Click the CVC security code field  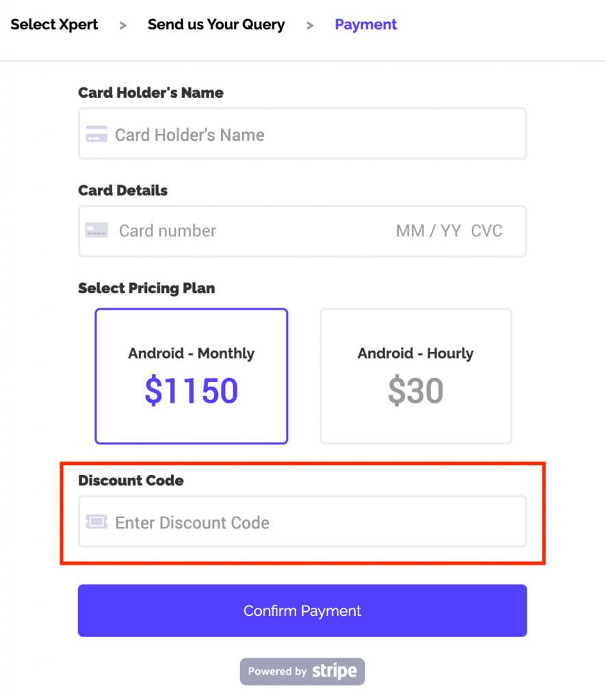(486, 230)
